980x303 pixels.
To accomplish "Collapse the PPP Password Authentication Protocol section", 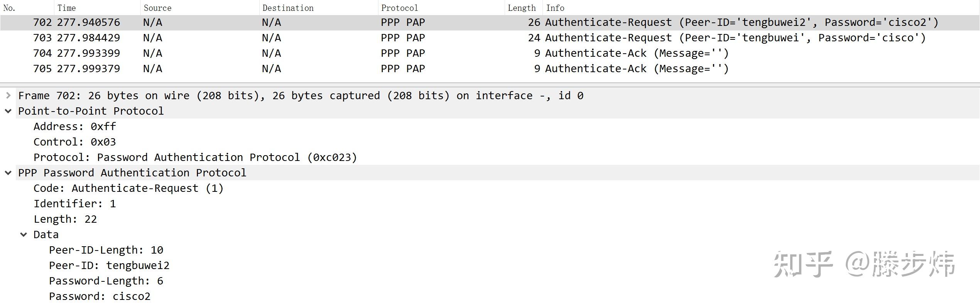I will [8, 173].
